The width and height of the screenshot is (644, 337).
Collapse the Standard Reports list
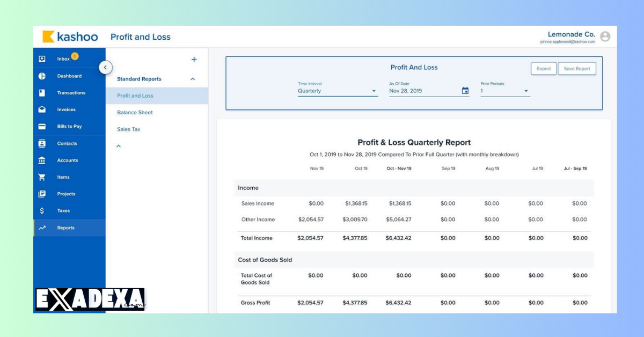[x=192, y=78]
